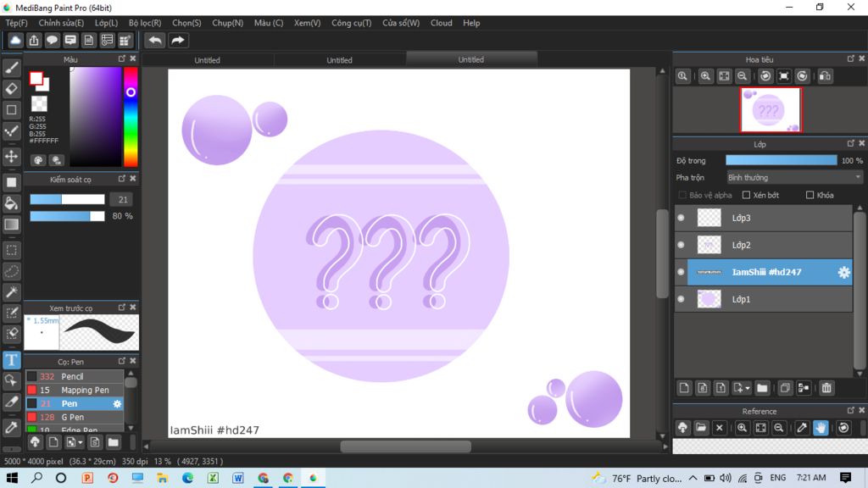Adjust the Độ trong layer opacity slider
Image resolution: width=868 pixels, height=488 pixels.
coord(781,160)
